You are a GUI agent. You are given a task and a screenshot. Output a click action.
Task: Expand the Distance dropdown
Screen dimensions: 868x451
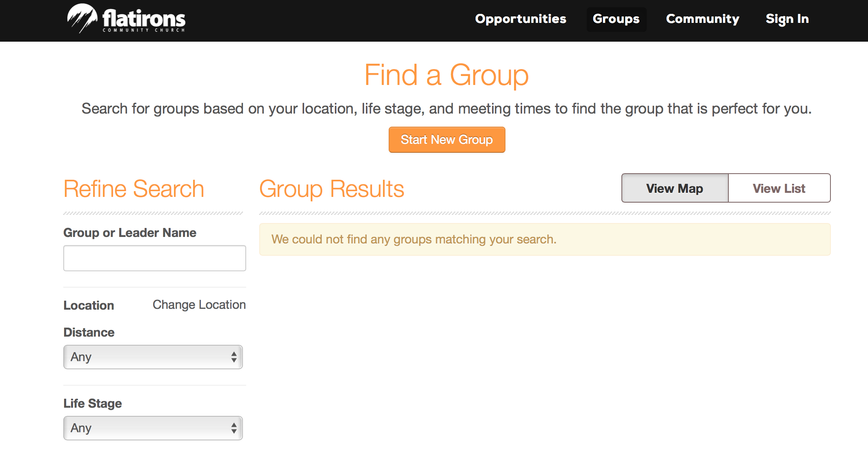153,357
